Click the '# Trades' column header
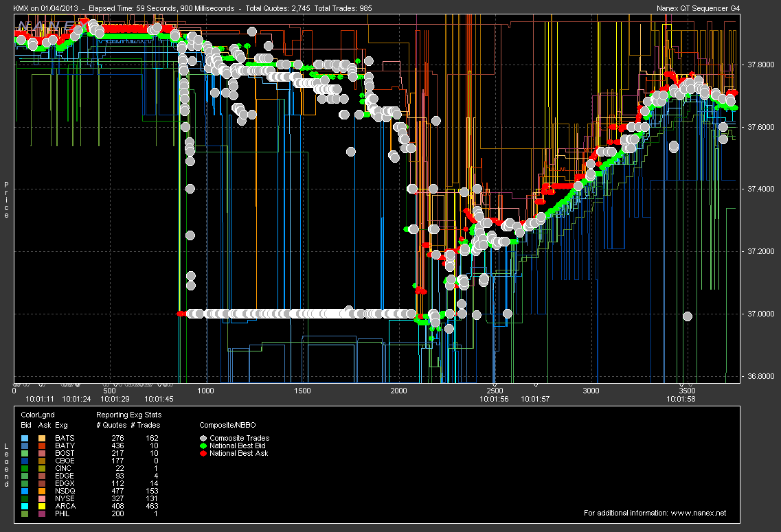 146,426
